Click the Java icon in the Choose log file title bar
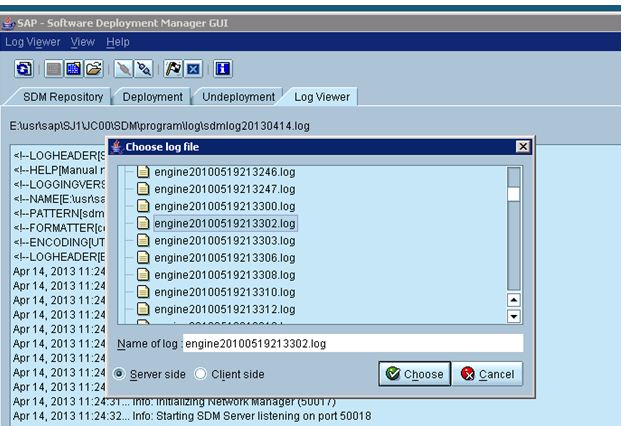 point(117,147)
